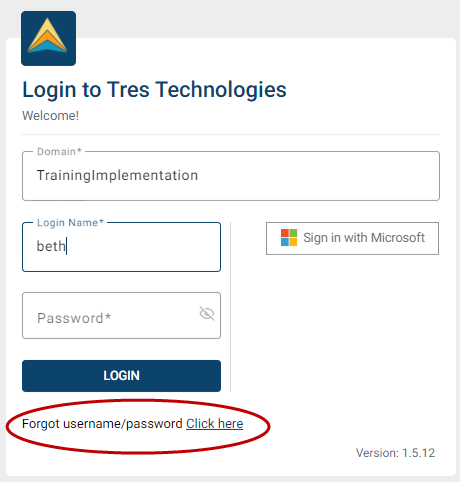Image resolution: width=460 pixels, height=482 pixels.
Task: Click the Password* placeholder text
Action: pos(74,318)
